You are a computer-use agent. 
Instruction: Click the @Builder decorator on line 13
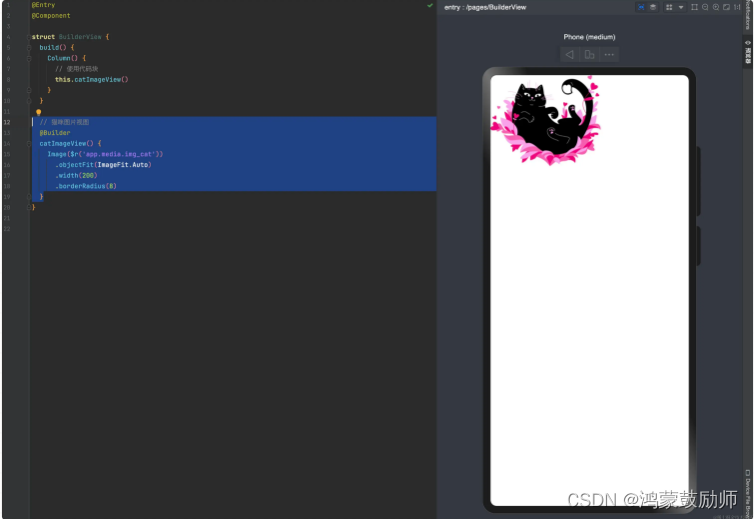click(x=55, y=133)
